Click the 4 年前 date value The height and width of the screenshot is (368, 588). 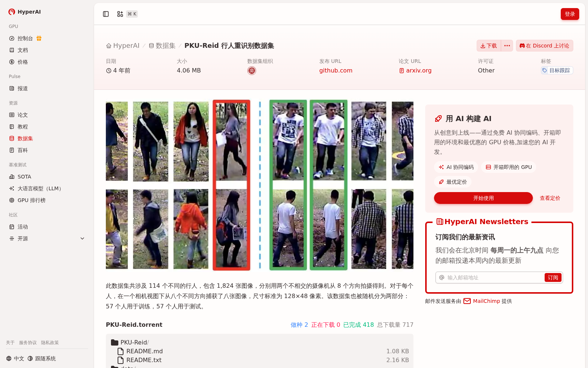(118, 70)
